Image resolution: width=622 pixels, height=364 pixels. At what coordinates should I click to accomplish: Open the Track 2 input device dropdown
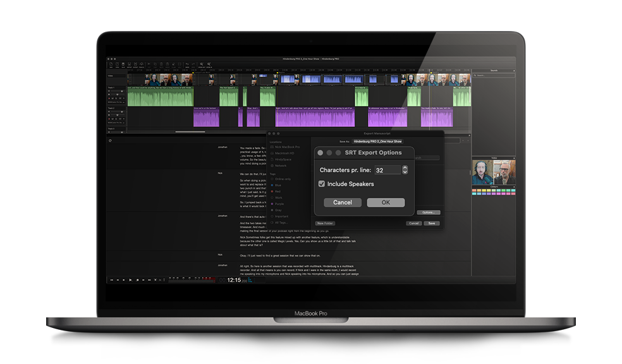[x=116, y=123]
